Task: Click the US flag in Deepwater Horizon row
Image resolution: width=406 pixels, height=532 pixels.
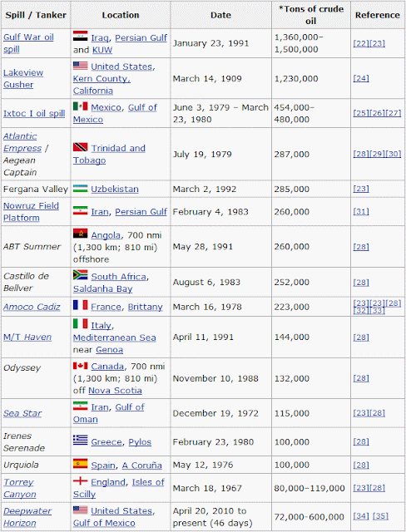Action: coord(80,510)
